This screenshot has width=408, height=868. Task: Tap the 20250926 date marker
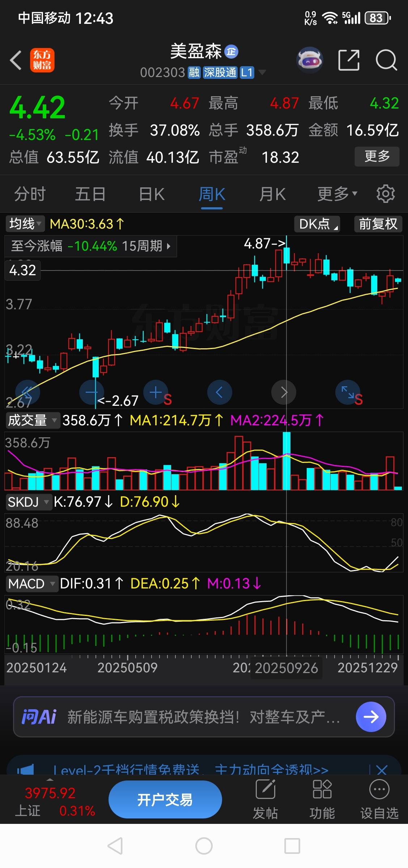pos(286,668)
